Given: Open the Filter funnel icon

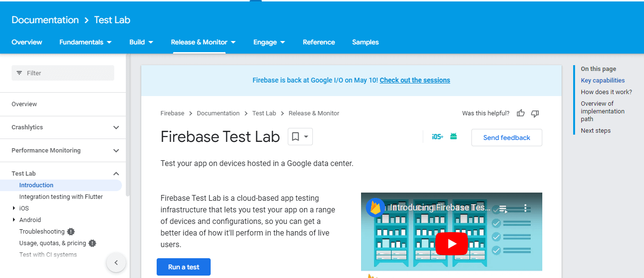Looking at the screenshot, I should [x=19, y=72].
